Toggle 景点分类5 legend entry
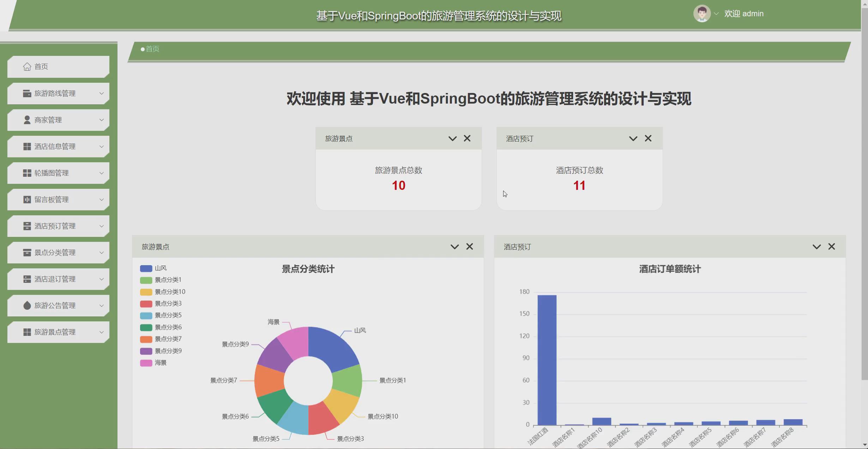 pos(161,315)
